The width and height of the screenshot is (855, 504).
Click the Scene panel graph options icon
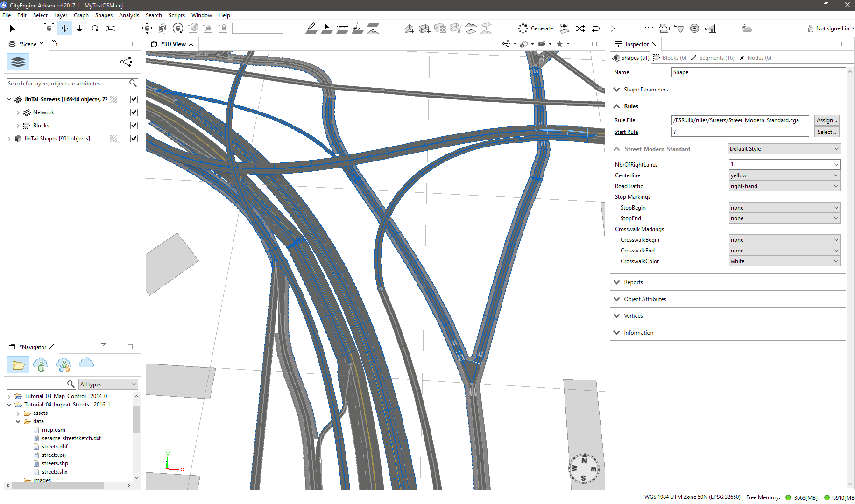tap(127, 62)
